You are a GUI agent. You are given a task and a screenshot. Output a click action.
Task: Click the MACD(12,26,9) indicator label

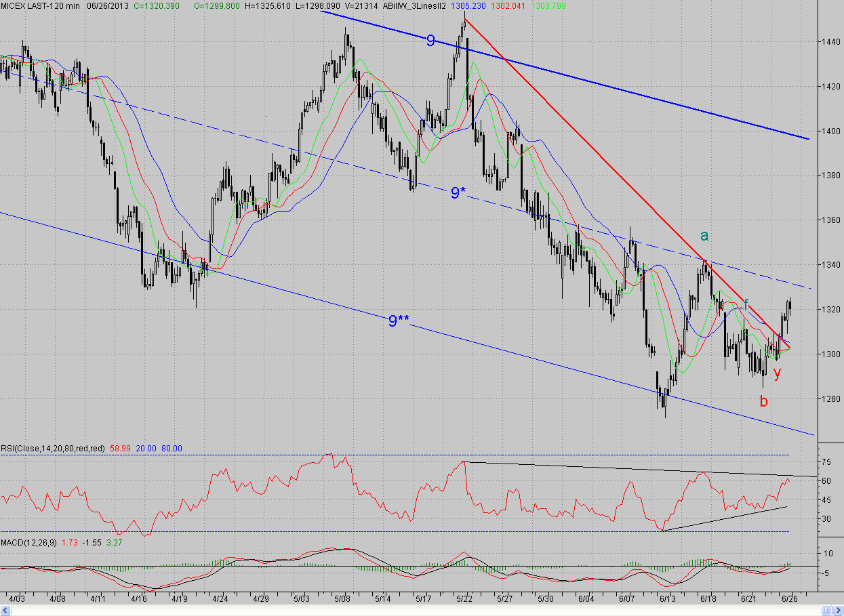(28, 543)
